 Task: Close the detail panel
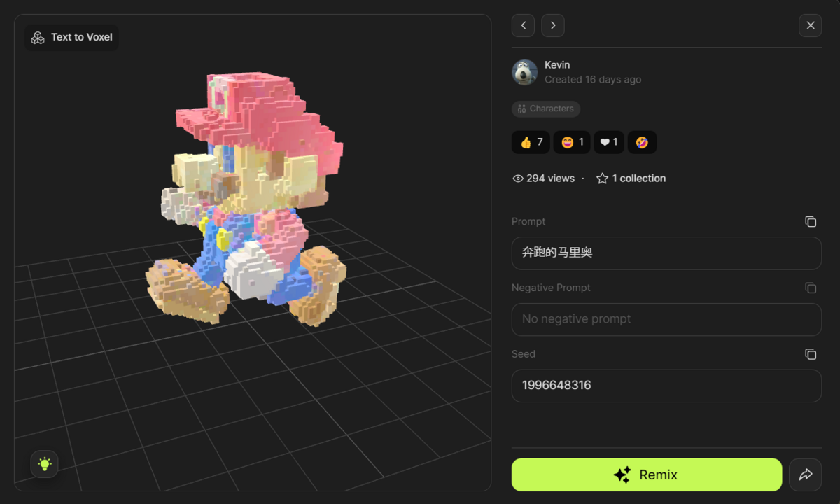click(x=810, y=25)
